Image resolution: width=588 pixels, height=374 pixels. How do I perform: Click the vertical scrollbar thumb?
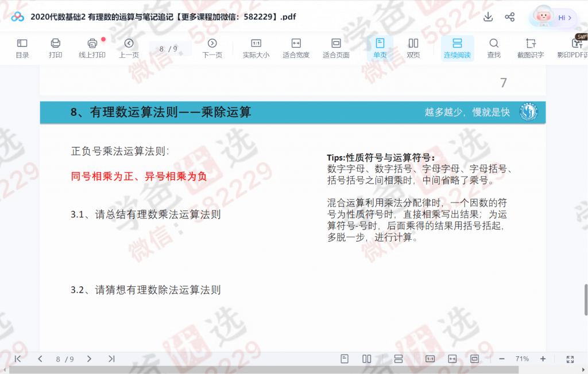tap(586, 300)
